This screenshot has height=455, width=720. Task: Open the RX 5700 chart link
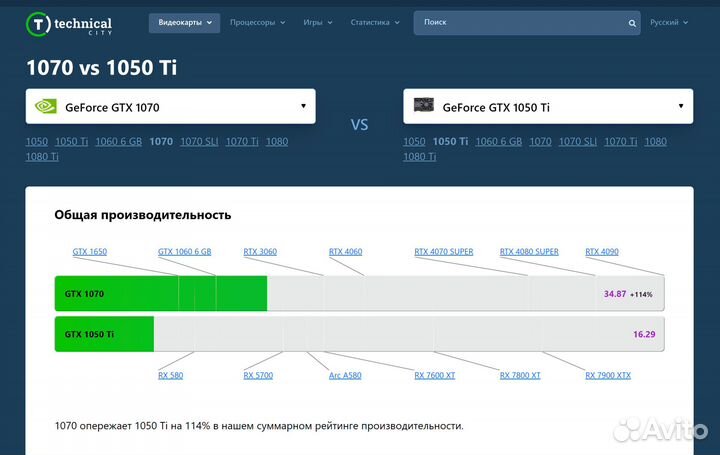click(258, 375)
